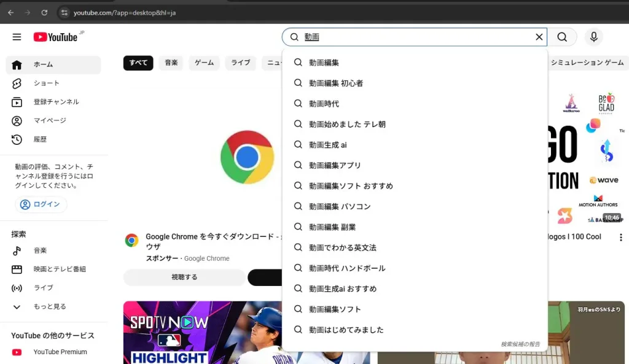Choose suggestion 動画編集 初心者
629x364 pixels.
pyautogui.click(x=415, y=83)
